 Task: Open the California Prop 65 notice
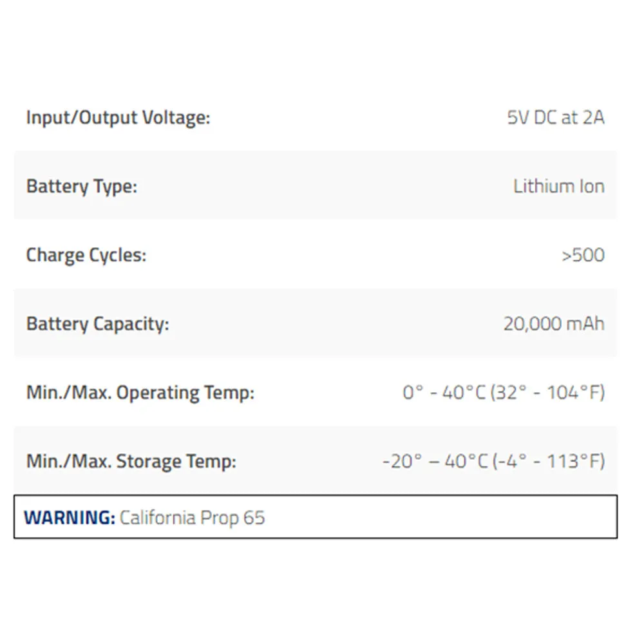[x=192, y=518]
